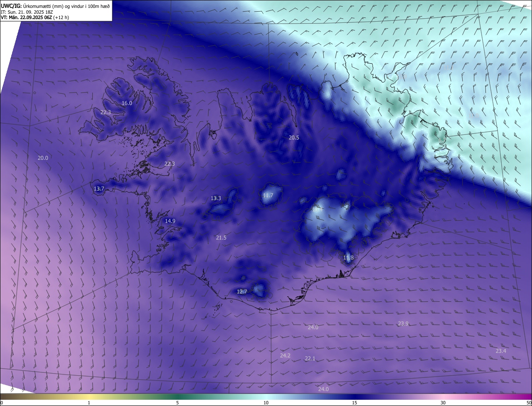532x406 pixels.
Task: Click the 16.0 value label
Action: tap(127, 103)
